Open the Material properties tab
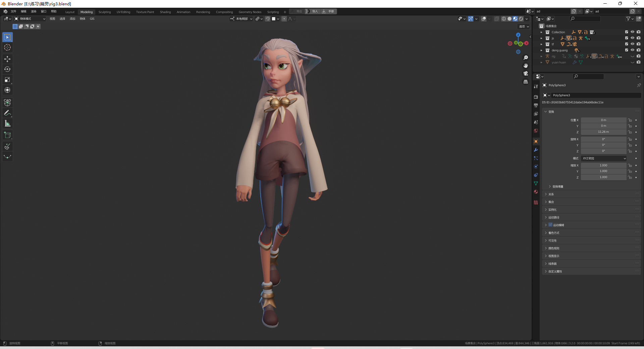This screenshot has width=644, height=349. tap(536, 192)
